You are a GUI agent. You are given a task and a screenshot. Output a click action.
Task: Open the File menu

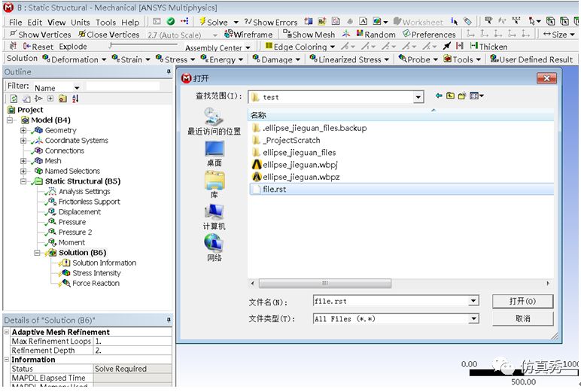[x=15, y=23]
